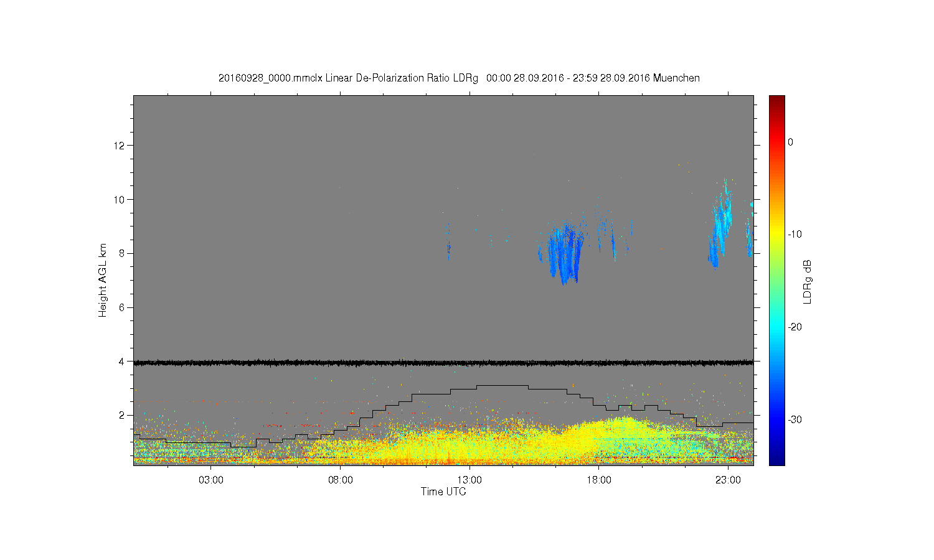Click the 23:00 time tick label
Viewport: 934px width, 560px height.
728,480
